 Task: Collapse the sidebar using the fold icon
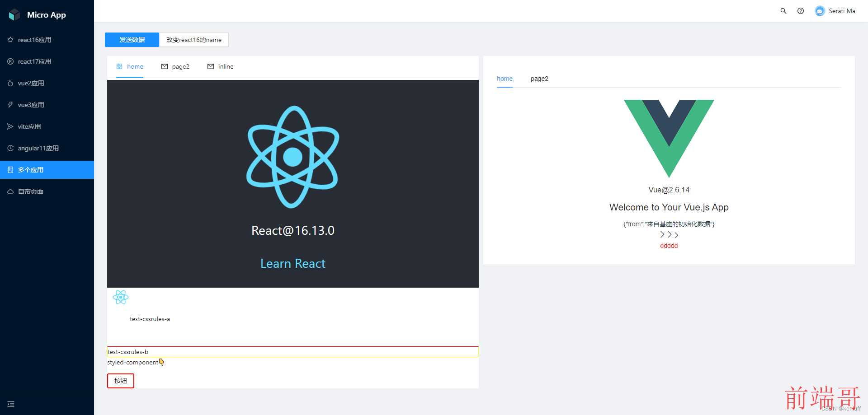click(x=11, y=404)
